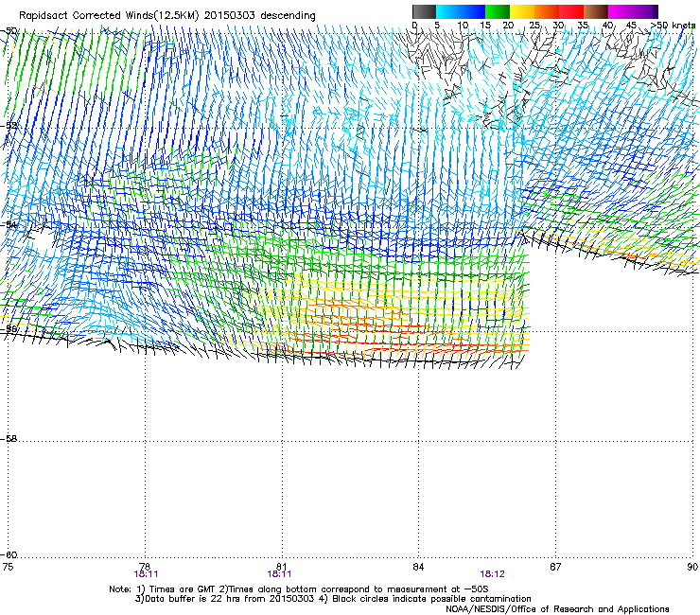Click the purple '18:12' time label
Image resolution: width=700 pixels, height=615 pixels.
(493, 574)
